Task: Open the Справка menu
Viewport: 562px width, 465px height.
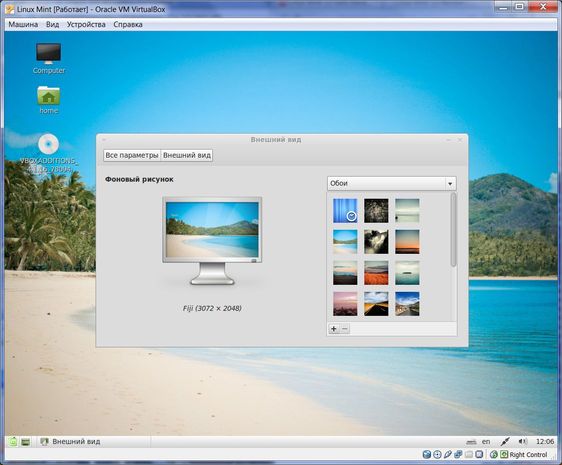Action: coord(128,24)
